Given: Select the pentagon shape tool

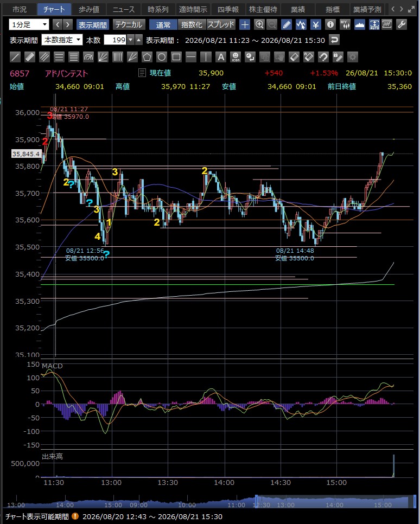Looking at the screenshot, I should coord(147,57).
